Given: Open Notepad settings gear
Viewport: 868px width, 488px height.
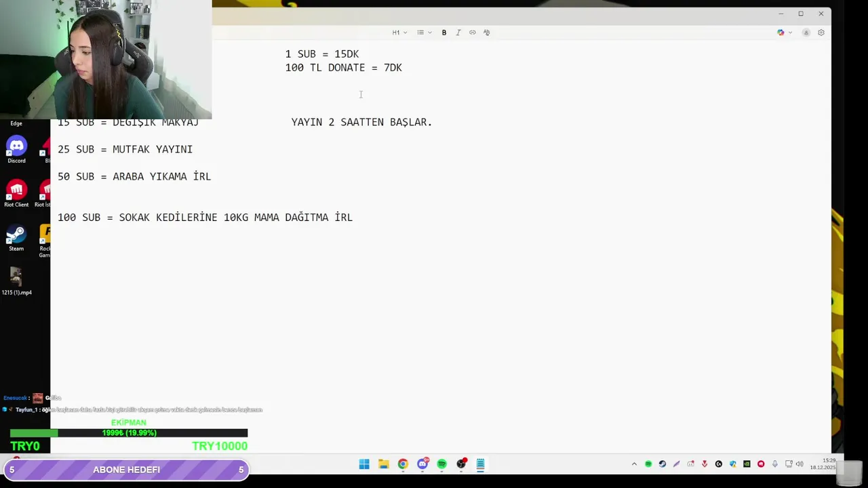Looking at the screenshot, I should [821, 33].
